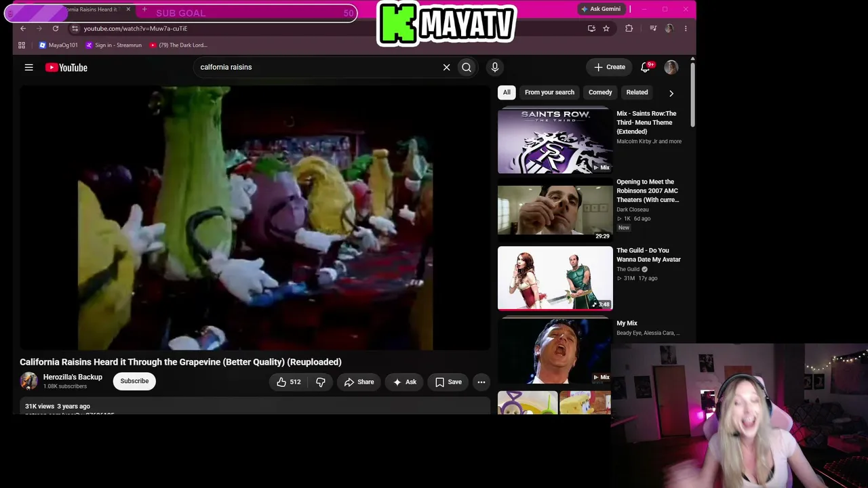Open Herozilla's Backup channel avatar

pos(28,381)
